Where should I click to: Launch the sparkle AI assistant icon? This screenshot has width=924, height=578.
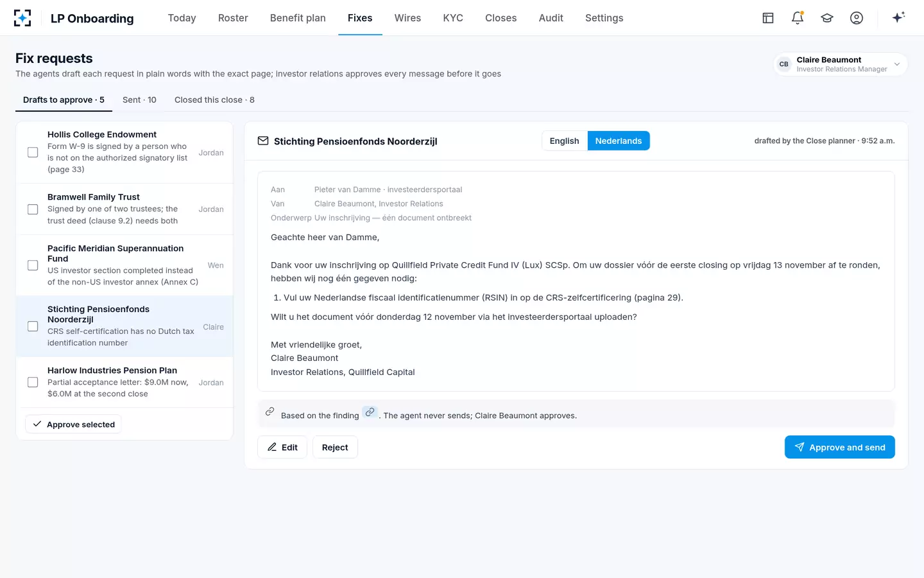pos(898,17)
